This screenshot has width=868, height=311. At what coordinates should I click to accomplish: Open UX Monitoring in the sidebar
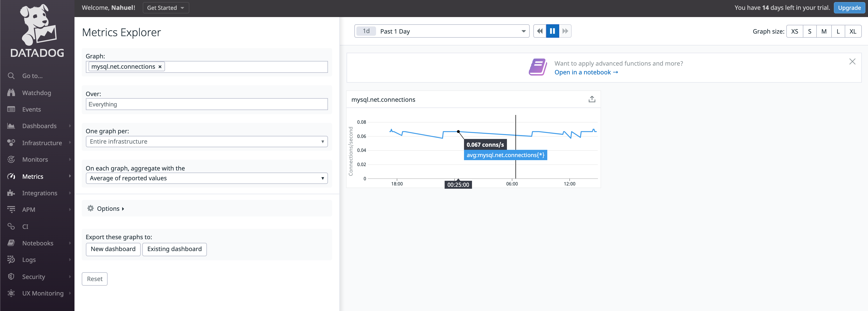pos(43,293)
